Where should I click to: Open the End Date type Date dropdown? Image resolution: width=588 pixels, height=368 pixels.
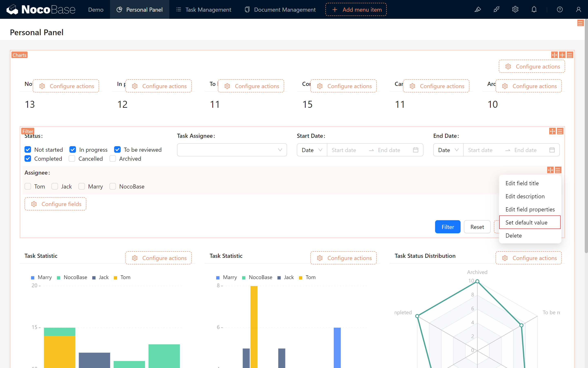(x=448, y=150)
